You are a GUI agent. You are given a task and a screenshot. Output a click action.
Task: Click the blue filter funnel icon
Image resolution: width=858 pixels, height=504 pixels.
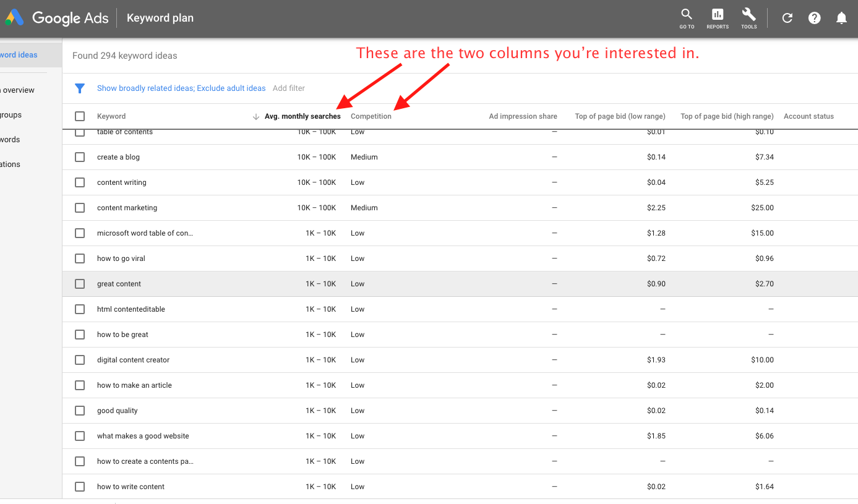pos(80,88)
